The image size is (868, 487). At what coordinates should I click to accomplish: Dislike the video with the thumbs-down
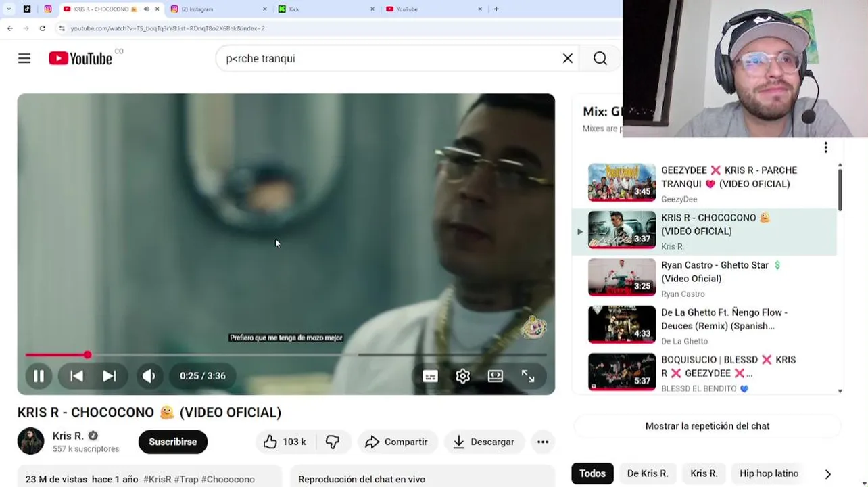333,442
